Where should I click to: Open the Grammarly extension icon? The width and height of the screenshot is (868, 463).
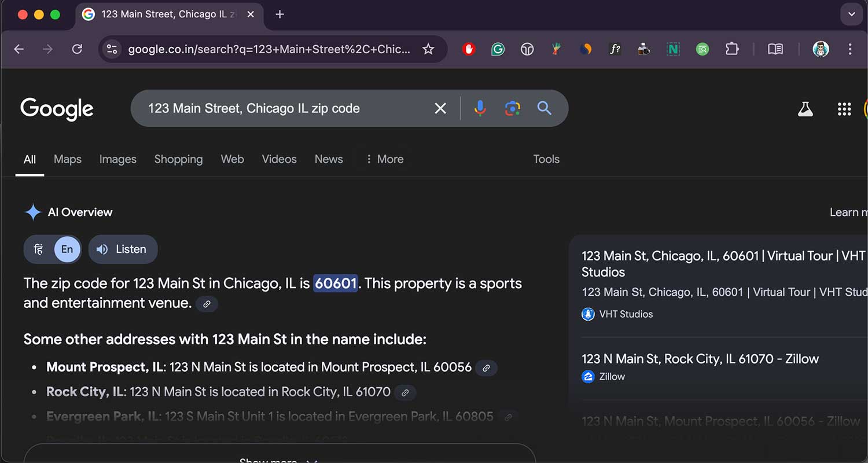498,49
